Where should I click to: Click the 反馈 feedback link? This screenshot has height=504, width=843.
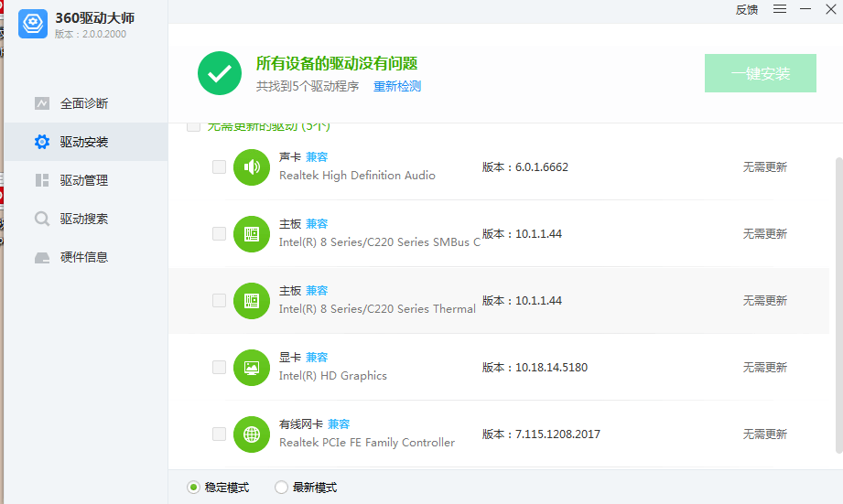pyautogui.click(x=747, y=10)
